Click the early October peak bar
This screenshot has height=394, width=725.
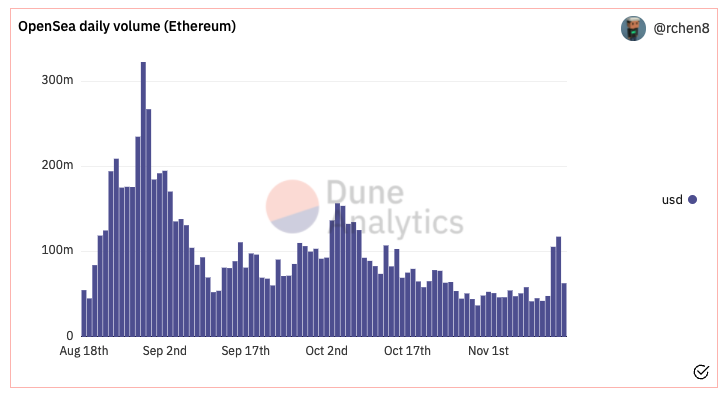tap(338, 270)
